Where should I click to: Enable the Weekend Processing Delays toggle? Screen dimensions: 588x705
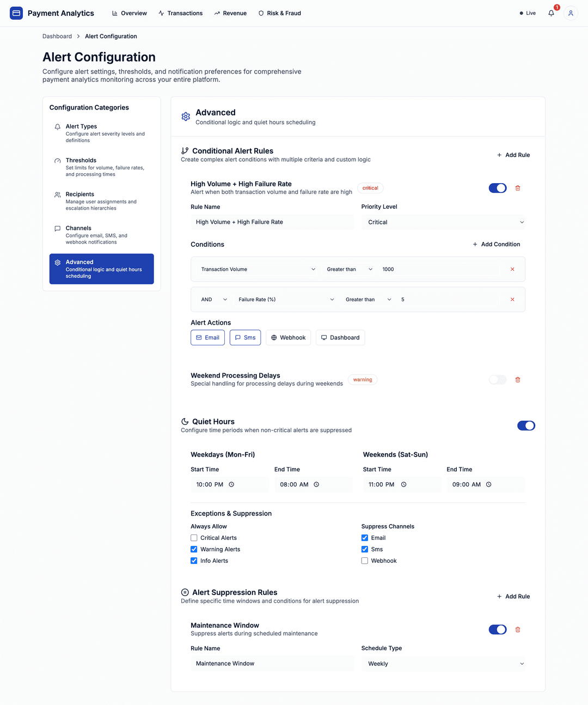(x=497, y=379)
